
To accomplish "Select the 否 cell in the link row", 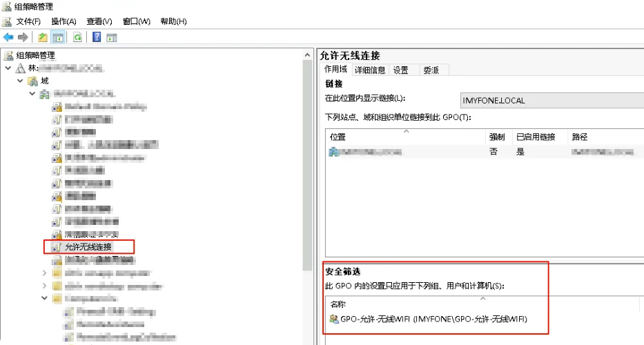I will 494,152.
